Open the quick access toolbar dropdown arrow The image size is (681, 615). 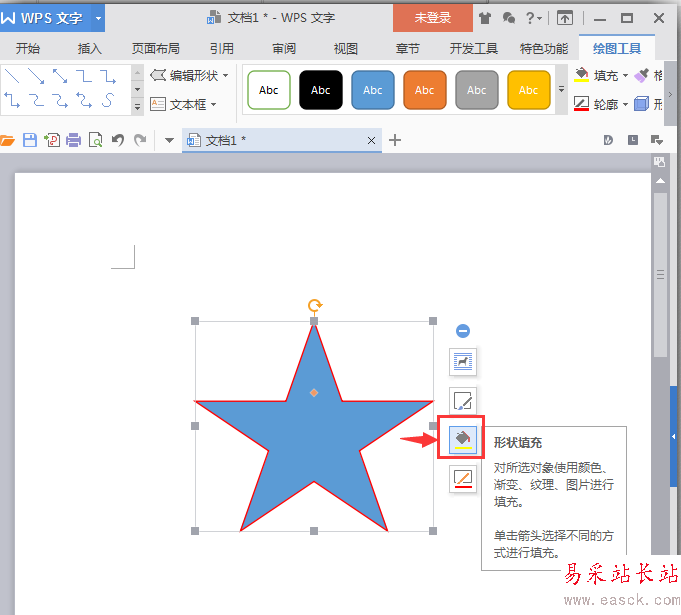point(169,140)
